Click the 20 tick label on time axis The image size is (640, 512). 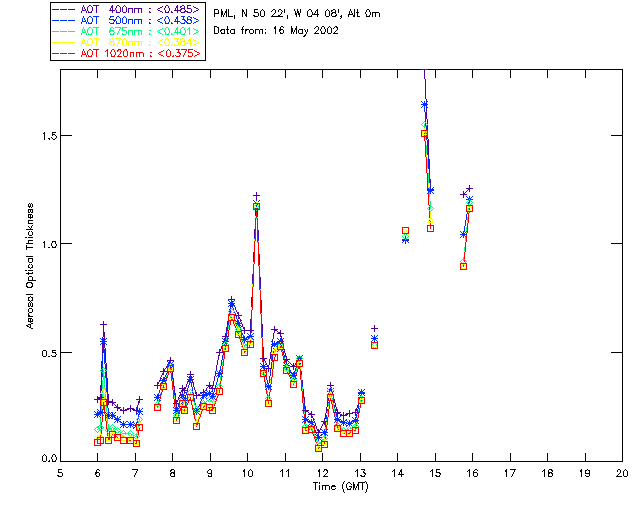622,472
